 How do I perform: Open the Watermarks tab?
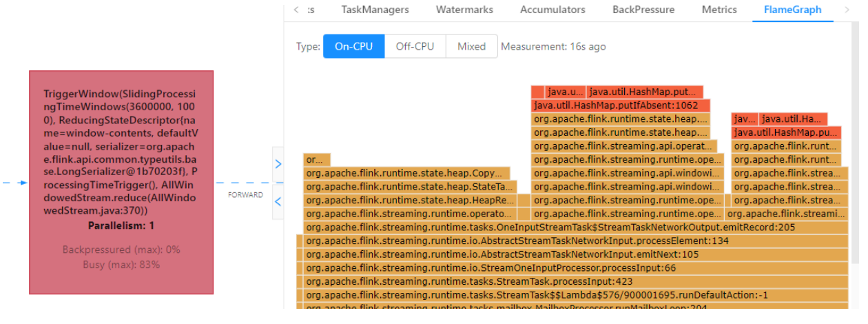click(x=464, y=10)
